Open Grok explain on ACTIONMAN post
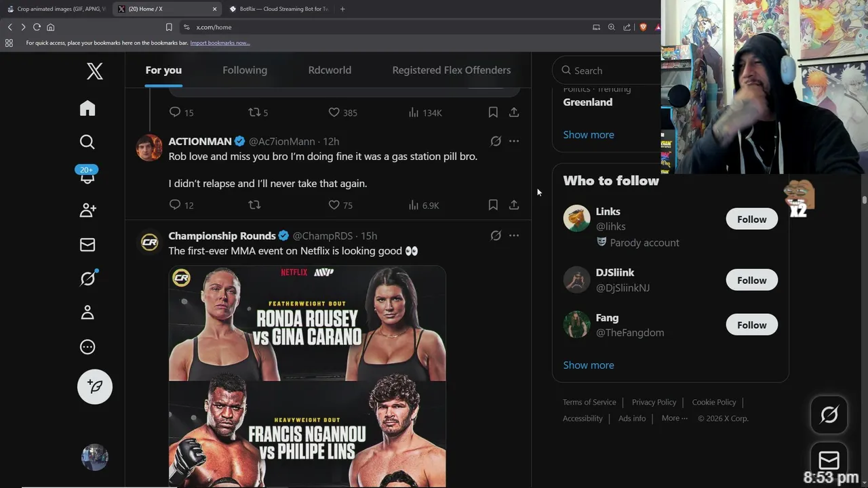The height and width of the screenshot is (488, 868). [496, 141]
